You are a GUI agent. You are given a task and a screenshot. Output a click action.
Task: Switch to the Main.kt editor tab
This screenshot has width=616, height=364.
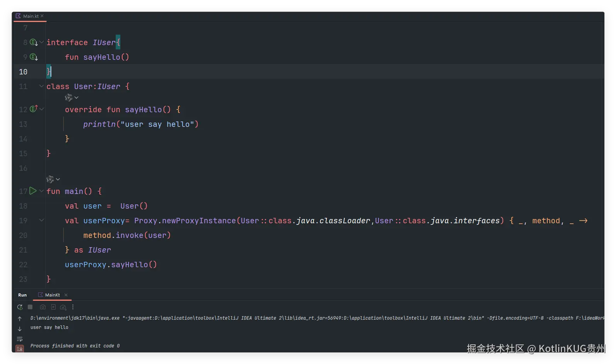pyautogui.click(x=30, y=16)
